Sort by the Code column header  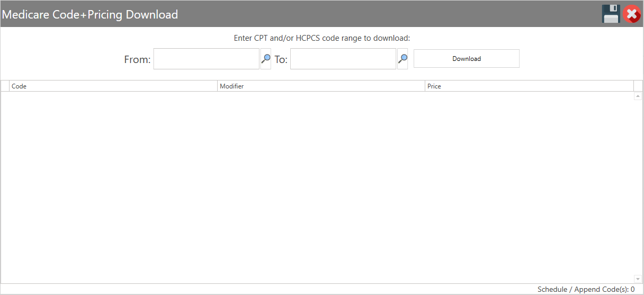[113, 86]
